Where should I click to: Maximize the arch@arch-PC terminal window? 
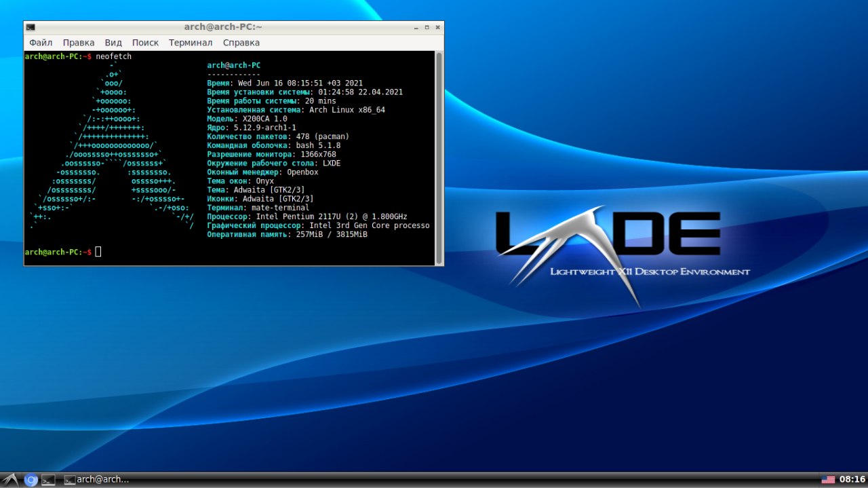click(x=427, y=27)
